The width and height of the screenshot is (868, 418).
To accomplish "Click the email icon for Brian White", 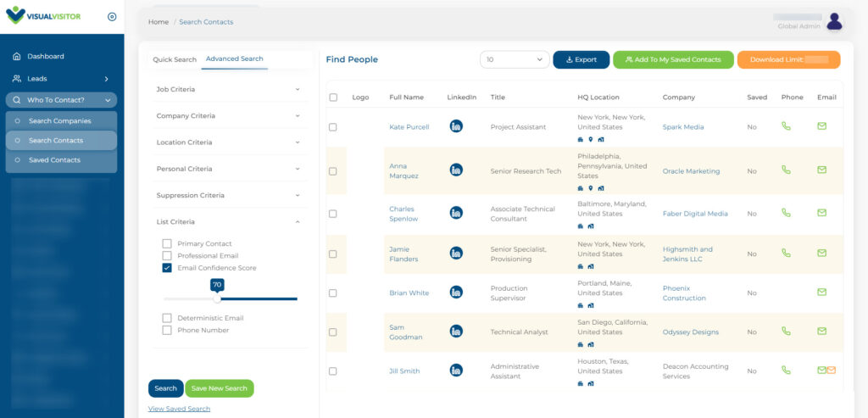I will click(821, 293).
